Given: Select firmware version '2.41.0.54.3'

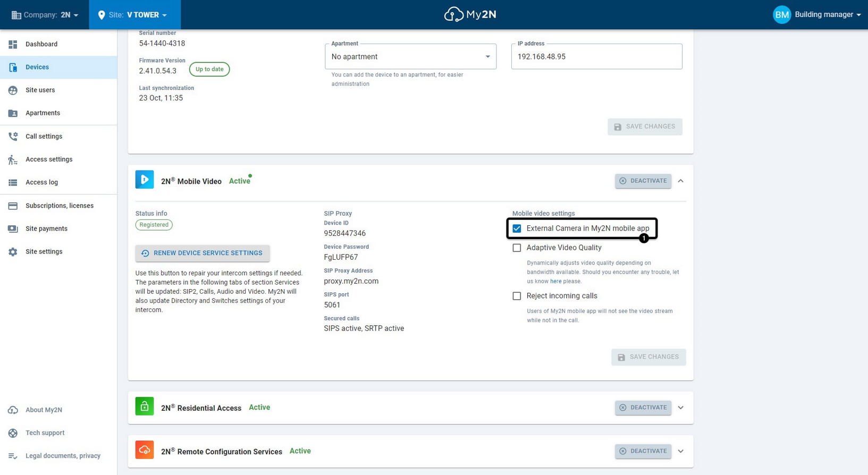Looking at the screenshot, I should pyautogui.click(x=158, y=71).
